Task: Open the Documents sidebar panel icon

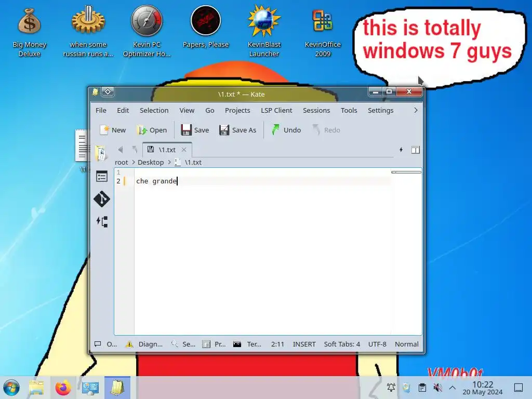Action: pyautogui.click(x=101, y=153)
